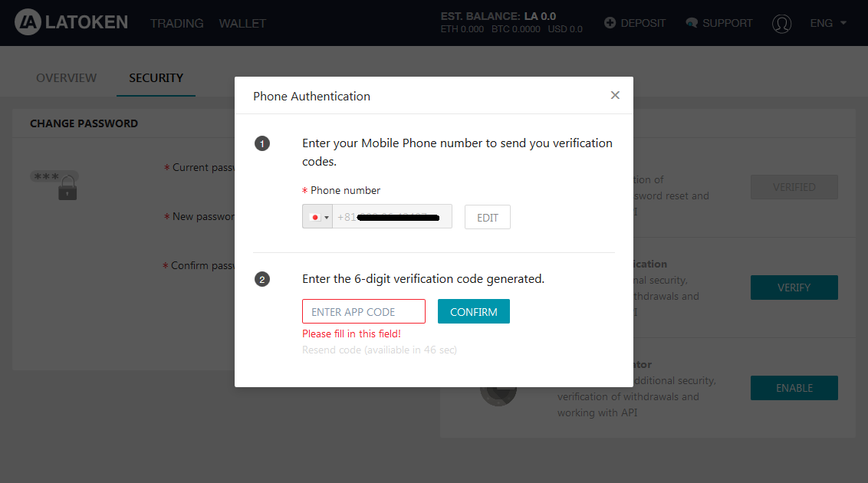
Task: Close the Phone Authentication dialog
Action: pos(615,95)
